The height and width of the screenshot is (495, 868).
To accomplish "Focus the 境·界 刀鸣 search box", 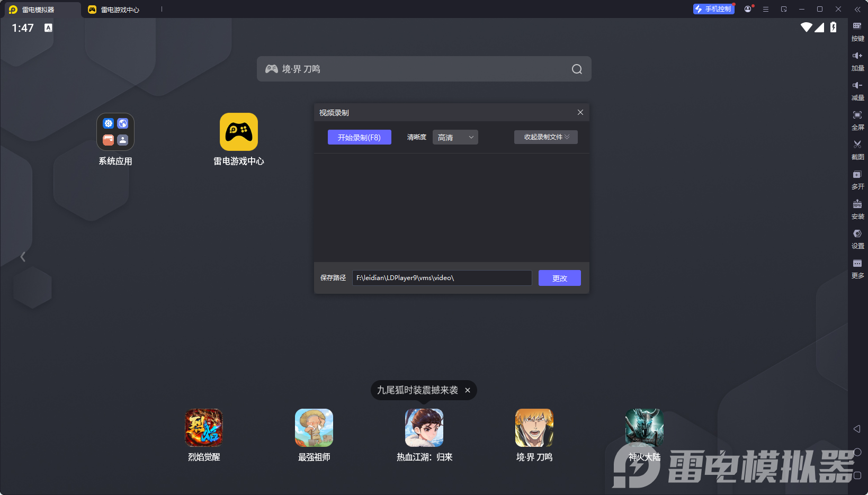I will [424, 69].
